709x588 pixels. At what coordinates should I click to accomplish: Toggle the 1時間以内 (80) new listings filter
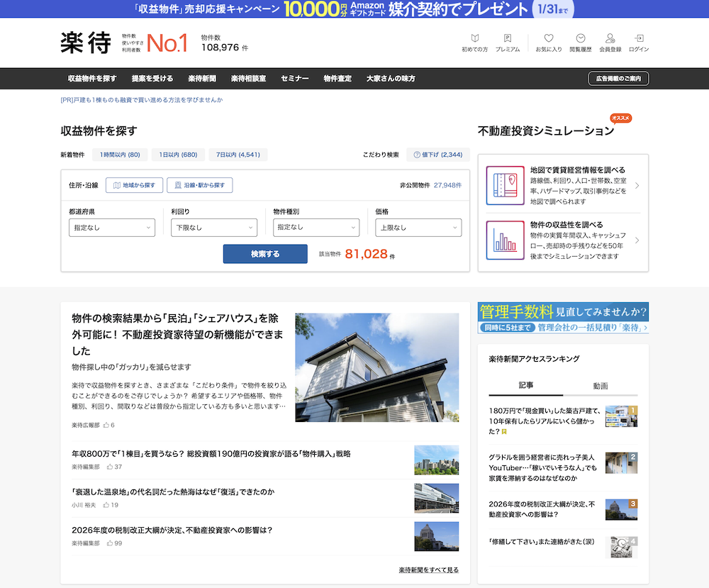click(x=119, y=154)
